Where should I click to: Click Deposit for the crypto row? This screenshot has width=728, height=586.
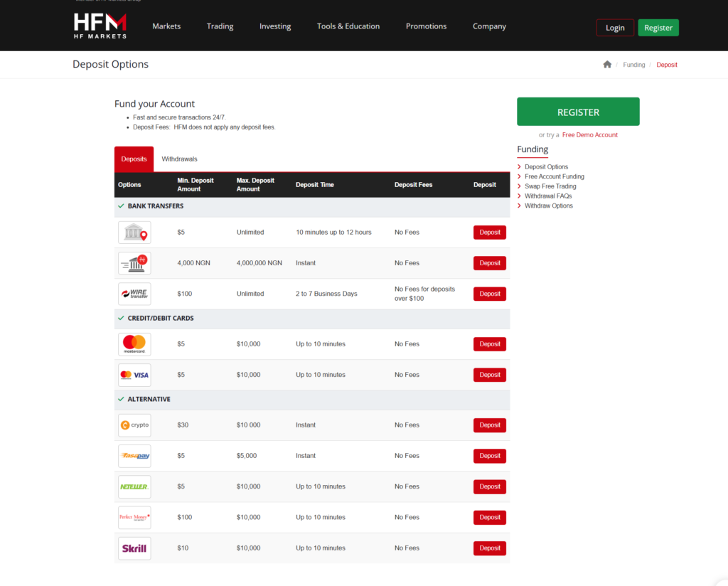pos(490,425)
